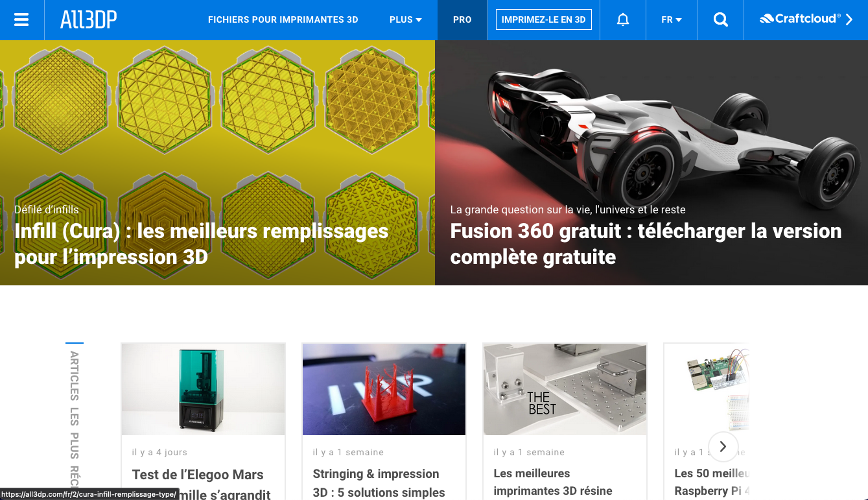
Task: Open the hamburger menu icon
Action: (21, 19)
